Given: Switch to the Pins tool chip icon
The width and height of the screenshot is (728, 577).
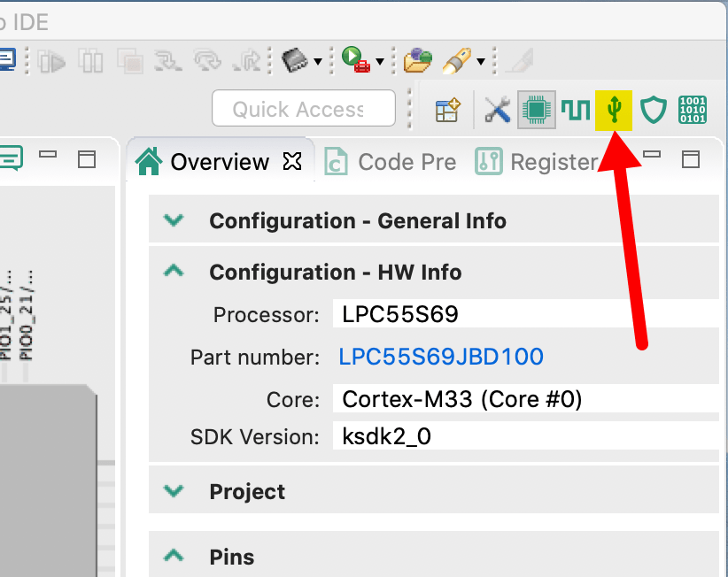Looking at the screenshot, I should pyautogui.click(x=536, y=110).
